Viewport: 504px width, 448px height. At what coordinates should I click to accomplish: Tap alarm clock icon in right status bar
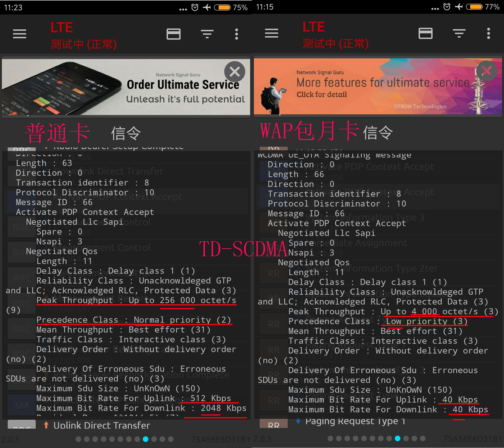tap(447, 7)
